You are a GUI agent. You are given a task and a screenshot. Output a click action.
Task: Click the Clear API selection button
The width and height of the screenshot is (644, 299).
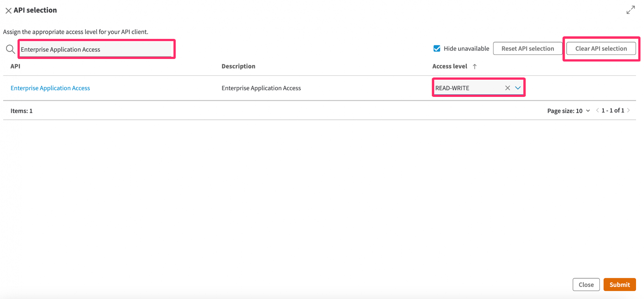coord(601,48)
